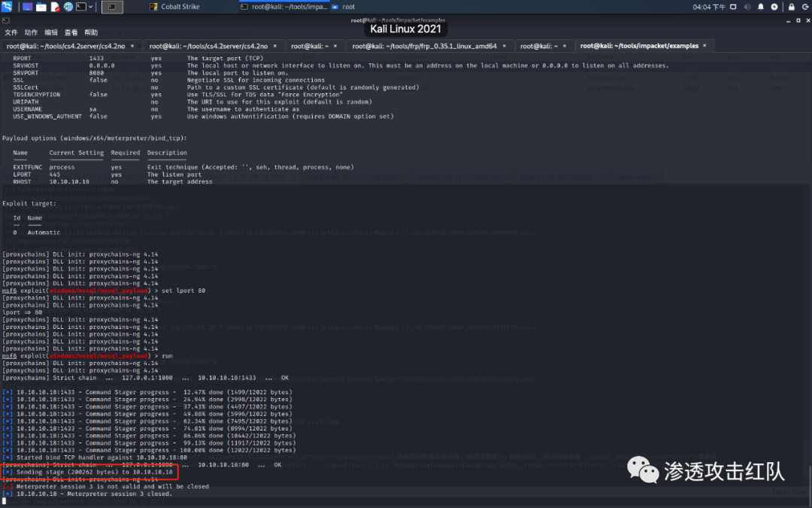Click the SRVHOST 0.0.0.0 row
Screen dimensions: 812x508
pyautogui.click(x=341, y=65)
